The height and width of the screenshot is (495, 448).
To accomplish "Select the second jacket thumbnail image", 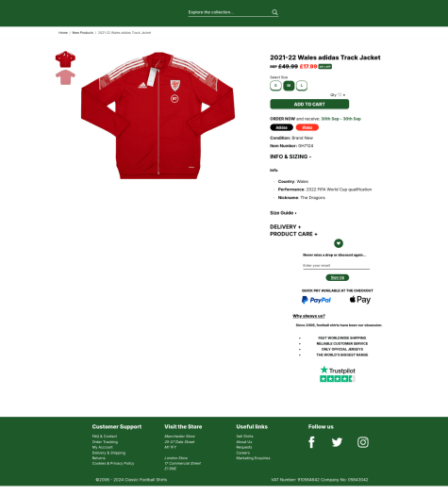I will pyautogui.click(x=65, y=77).
